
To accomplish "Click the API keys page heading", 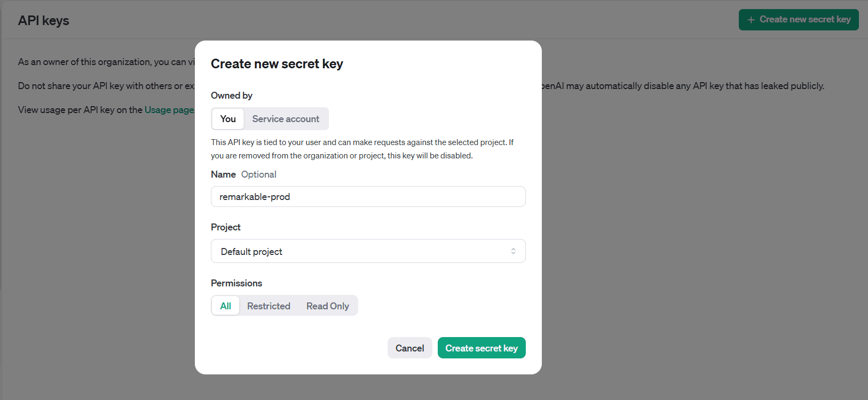I will [44, 21].
